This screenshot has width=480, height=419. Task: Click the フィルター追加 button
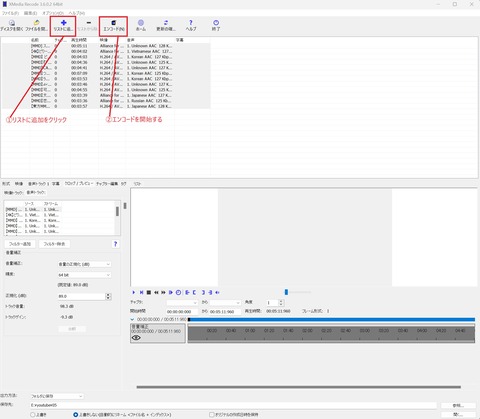[20, 244]
